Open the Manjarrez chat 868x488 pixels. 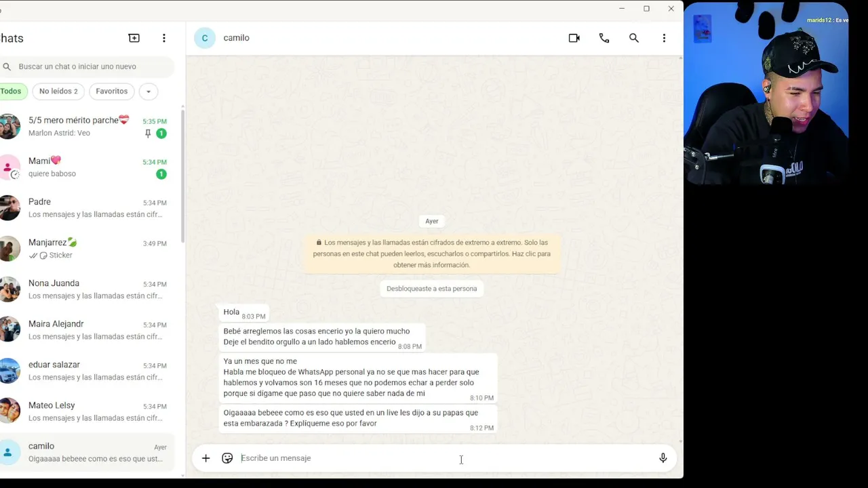pos(87,249)
